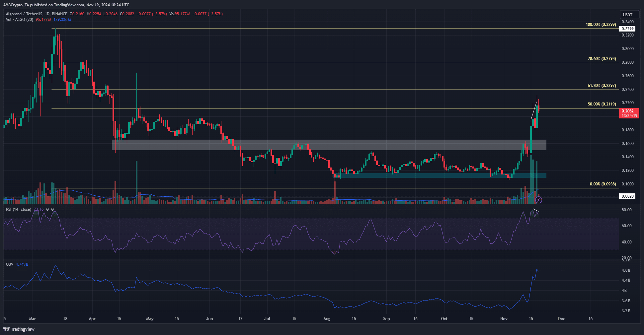The image size is (644, 335).
Task: Click the 'Nov' date on the time axis
Action: (504, 319)
